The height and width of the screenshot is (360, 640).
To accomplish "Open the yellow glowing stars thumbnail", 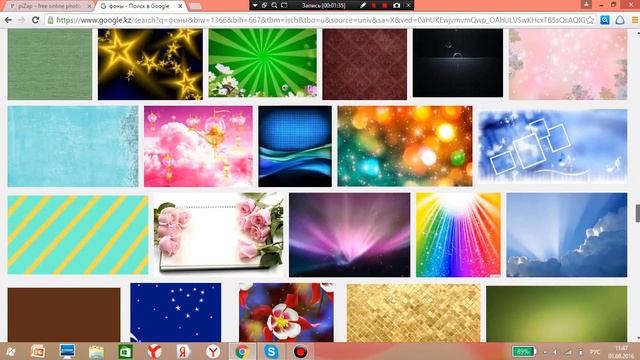I will point(150,64).
